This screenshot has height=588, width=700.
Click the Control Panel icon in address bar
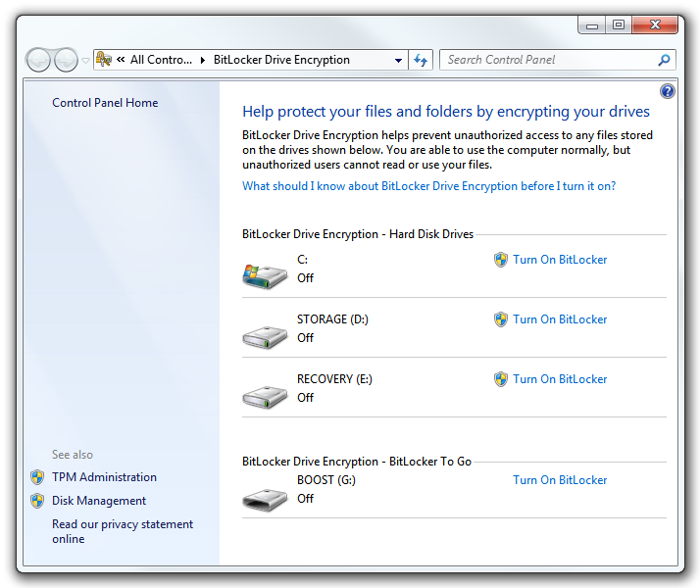point(104,60)
